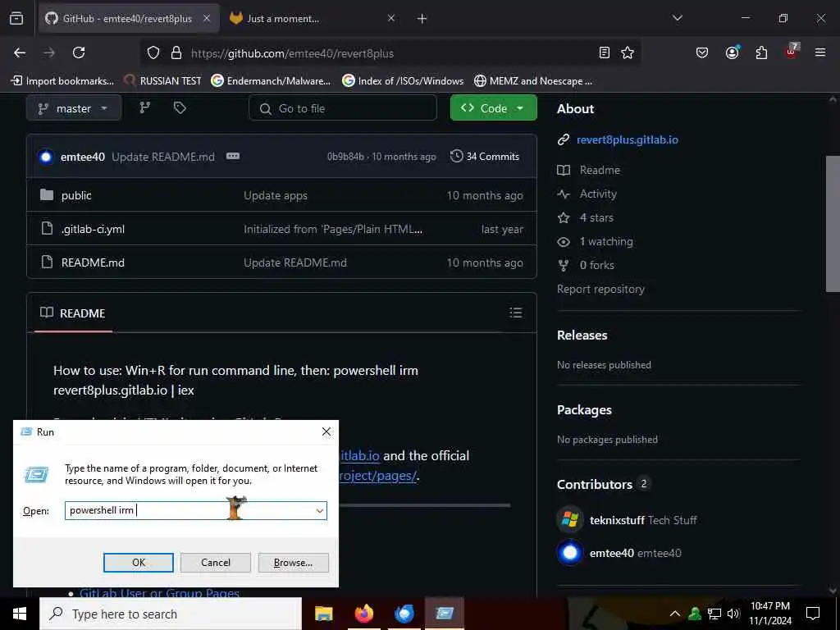
Task: View branches icon next to master
Action: (144, 107)
